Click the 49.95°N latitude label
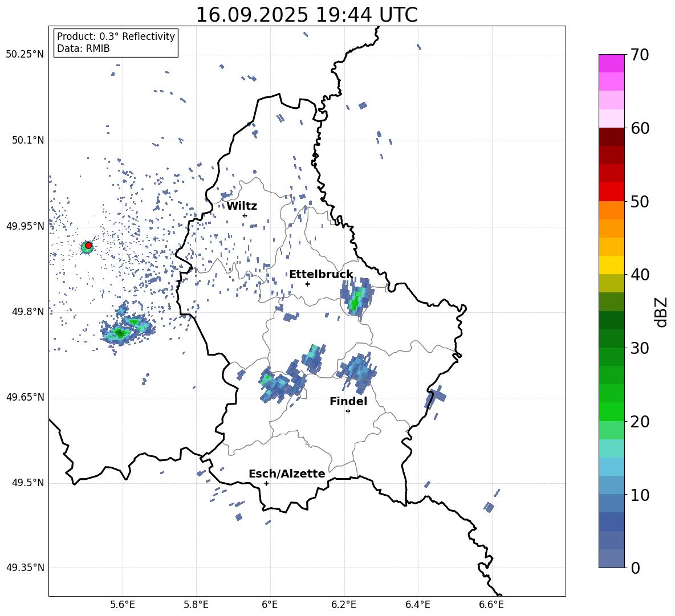 tap(25, 226)
